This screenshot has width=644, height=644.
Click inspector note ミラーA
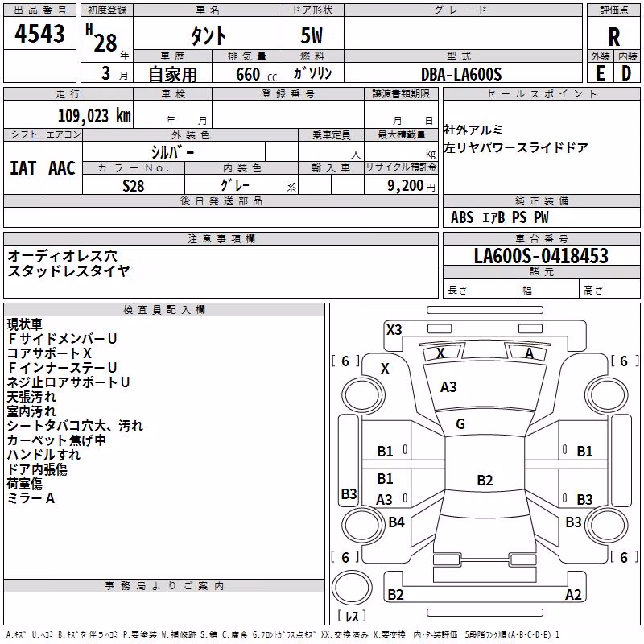31,498
